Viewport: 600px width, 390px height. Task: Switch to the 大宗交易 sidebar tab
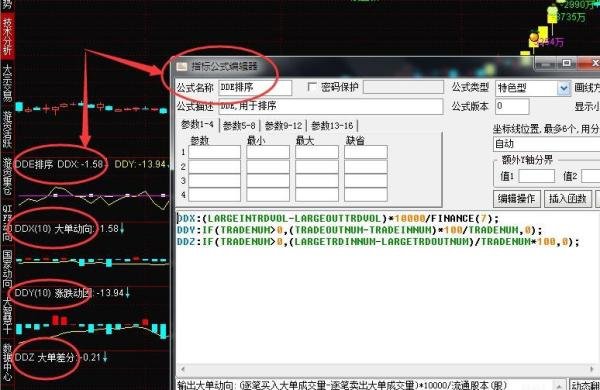point(7,83)
